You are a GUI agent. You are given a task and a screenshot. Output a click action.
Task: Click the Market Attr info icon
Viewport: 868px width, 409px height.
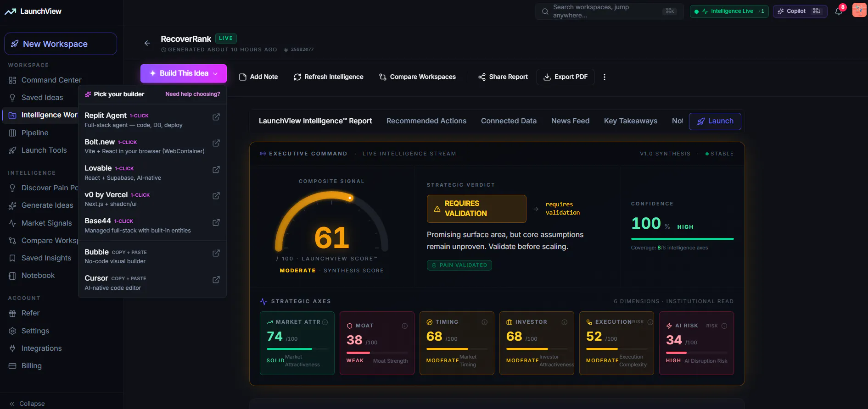[x=325, y=322]
